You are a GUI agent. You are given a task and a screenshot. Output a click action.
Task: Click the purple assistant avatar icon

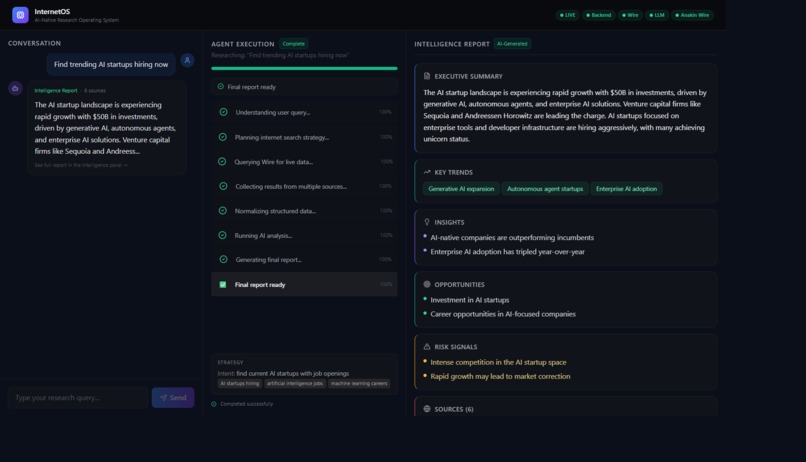pyautogui.click(x=15, y=88)
